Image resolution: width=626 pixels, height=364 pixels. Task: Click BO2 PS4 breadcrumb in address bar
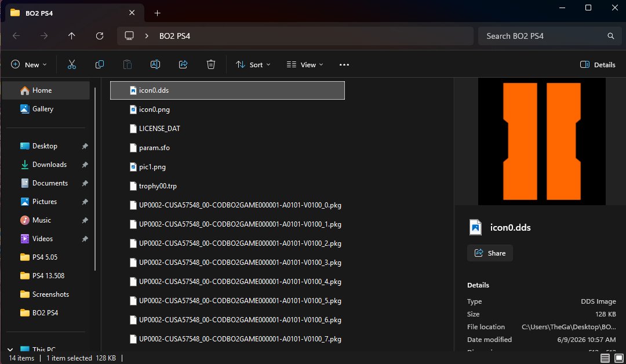pyautogui.click(x=174, y=36)
